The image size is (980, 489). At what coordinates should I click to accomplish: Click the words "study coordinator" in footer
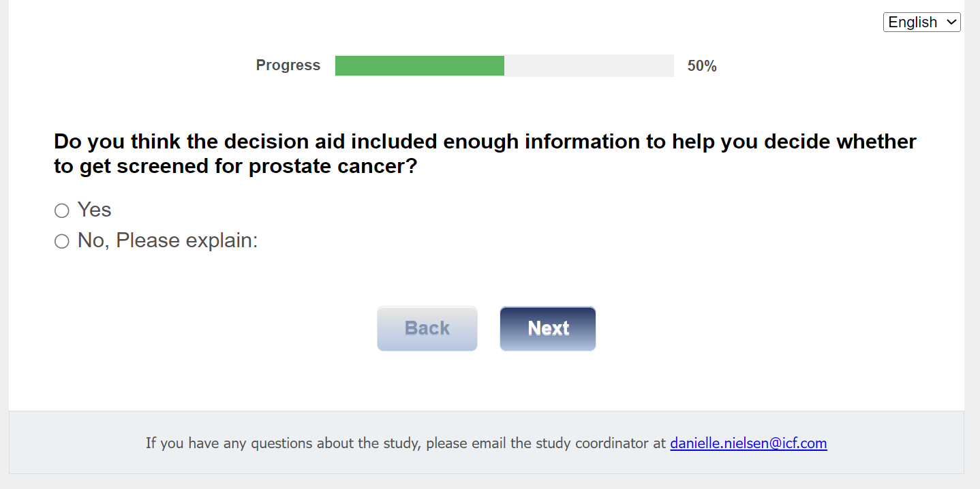(x=589, y=443)
